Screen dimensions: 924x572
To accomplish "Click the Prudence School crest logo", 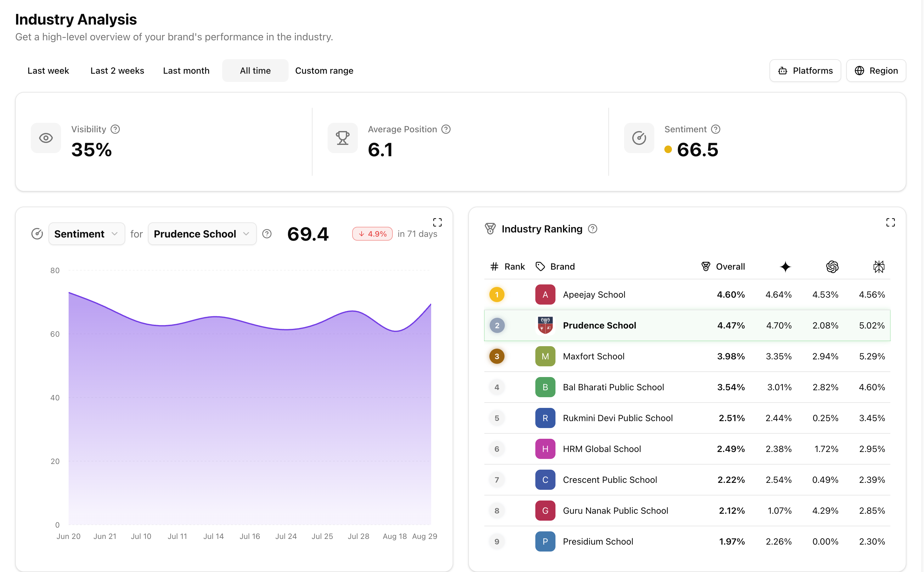I will tap(545, 325).
